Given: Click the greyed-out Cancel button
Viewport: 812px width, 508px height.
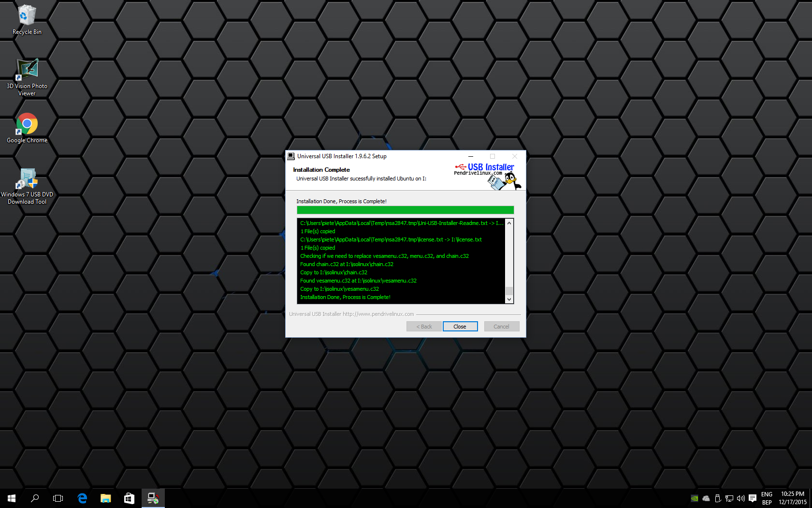Looking at the screenshot, I should [502, 327].
